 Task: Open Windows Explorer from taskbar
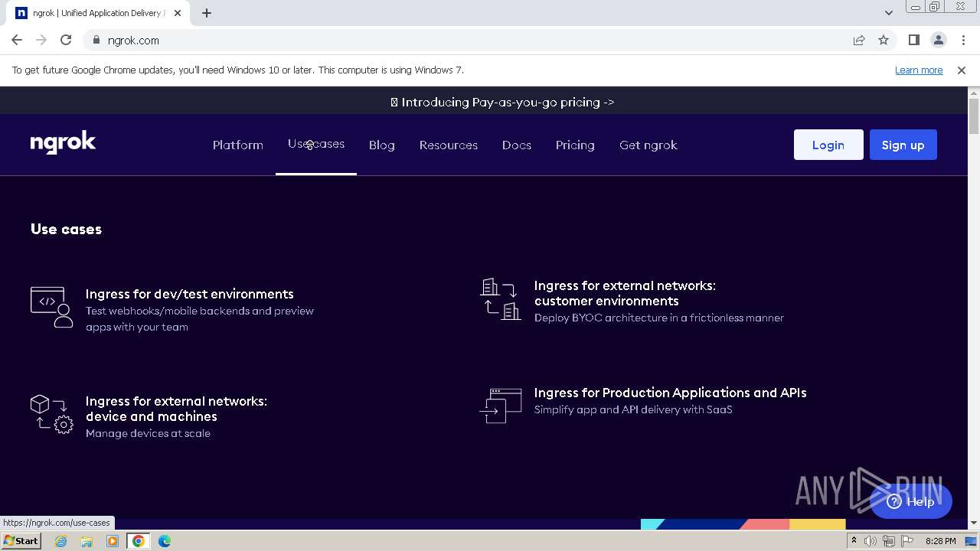87,541
